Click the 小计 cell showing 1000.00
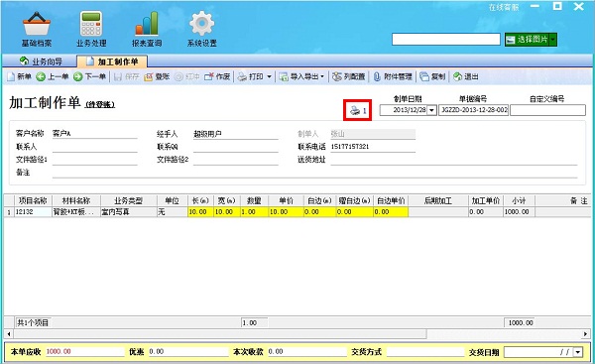Viewport: 595px width, 364px height. tap(519, 212)
